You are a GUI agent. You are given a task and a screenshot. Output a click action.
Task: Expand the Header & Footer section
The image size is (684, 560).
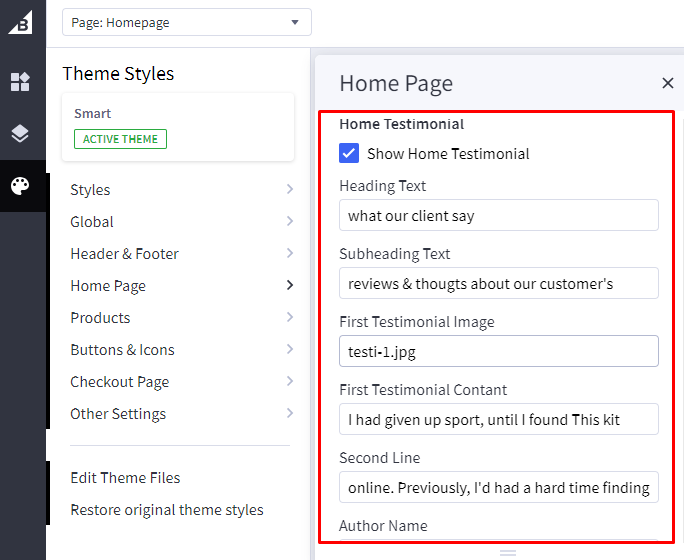pos(180,254)
